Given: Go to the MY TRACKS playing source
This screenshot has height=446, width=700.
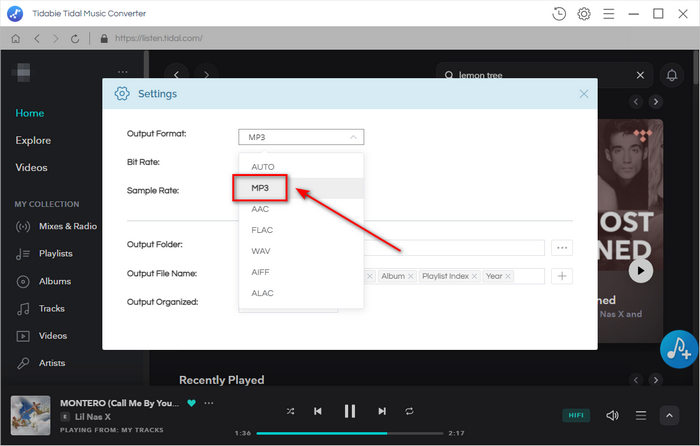Looking at the screenshot, I should tap(142, 430).
